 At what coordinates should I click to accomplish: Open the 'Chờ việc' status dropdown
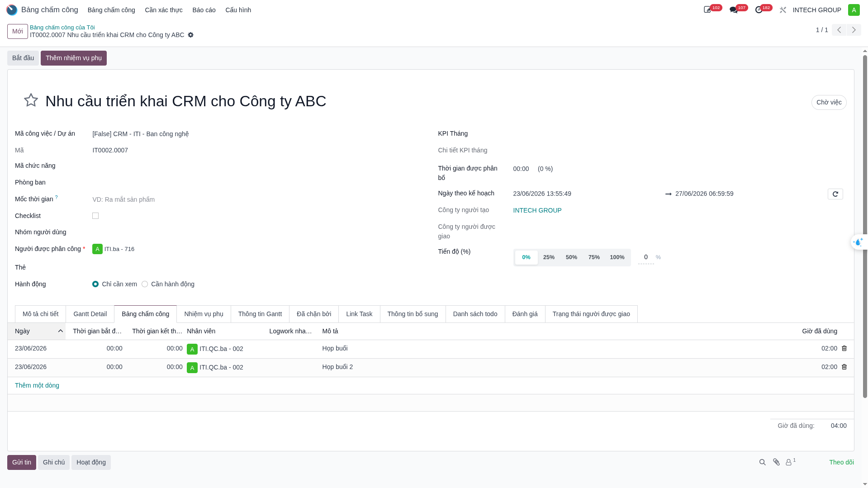[829, 102]
